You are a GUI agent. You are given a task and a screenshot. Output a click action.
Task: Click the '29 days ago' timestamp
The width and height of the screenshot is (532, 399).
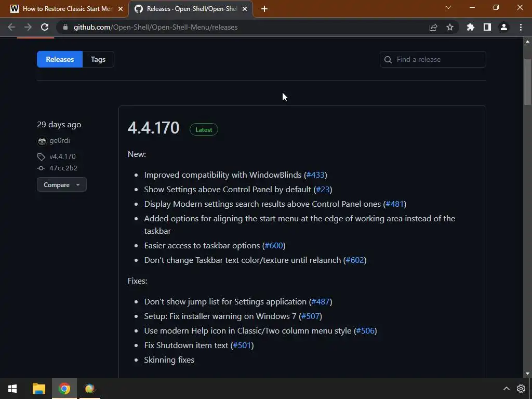pos(59,125)
